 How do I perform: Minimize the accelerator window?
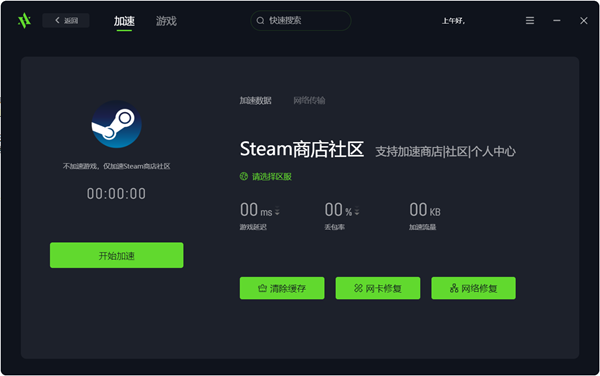(557, 21)
